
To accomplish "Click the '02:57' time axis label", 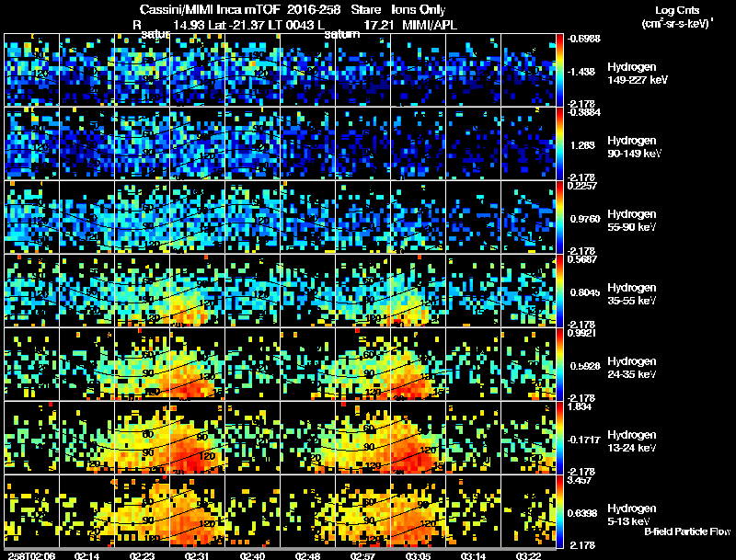I will click(362, 555).
